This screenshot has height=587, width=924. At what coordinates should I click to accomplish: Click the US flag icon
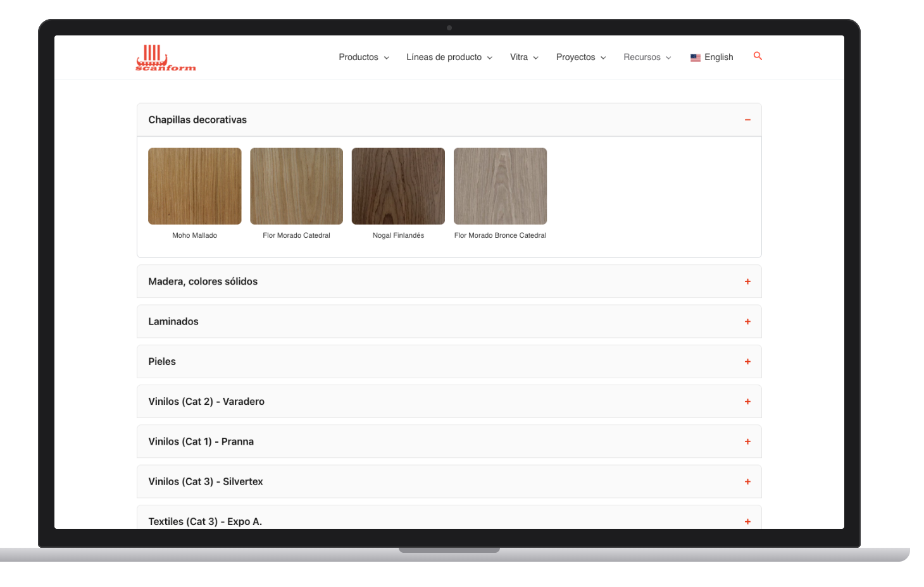[x=696, y=58]
